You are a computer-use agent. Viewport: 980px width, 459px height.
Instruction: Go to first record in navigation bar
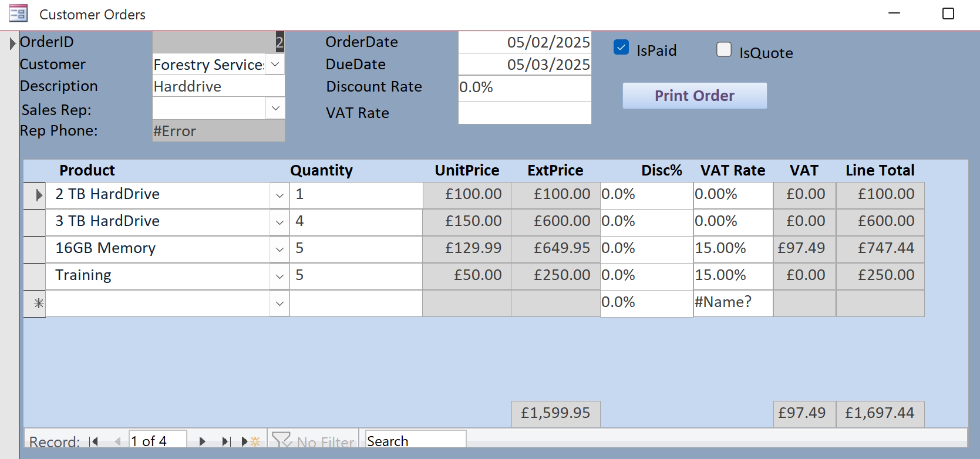[94, 441]
